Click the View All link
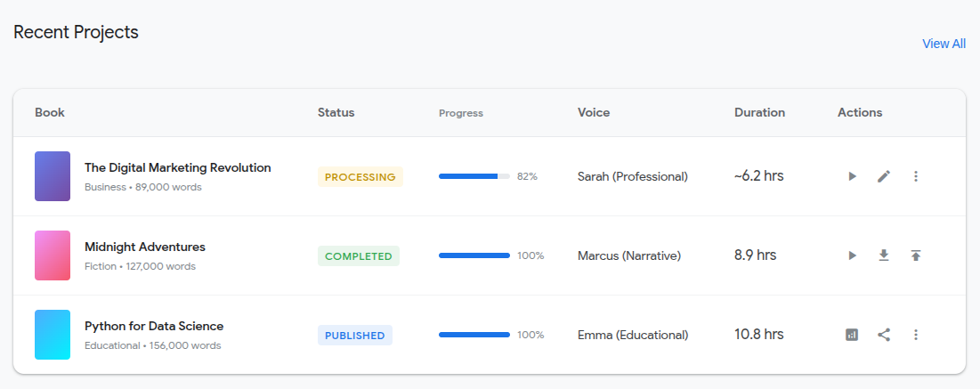Image resolution: width=980 pixels, height=389 pixels. [x=944, y=44]
